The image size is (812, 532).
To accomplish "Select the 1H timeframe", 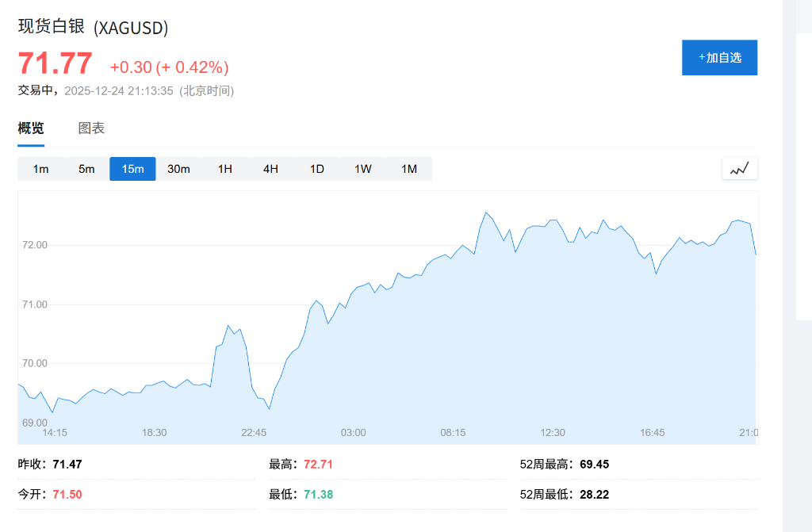I will click(x=224, y=168).
